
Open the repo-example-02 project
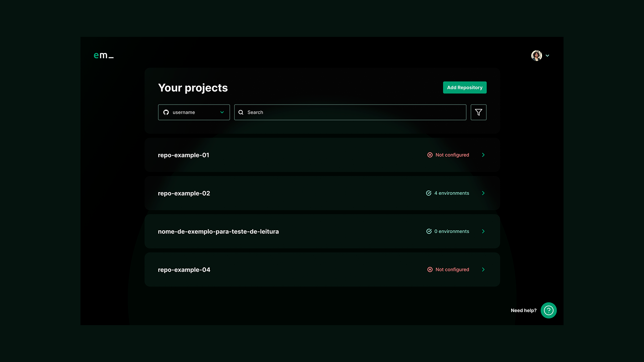[184, 193]
